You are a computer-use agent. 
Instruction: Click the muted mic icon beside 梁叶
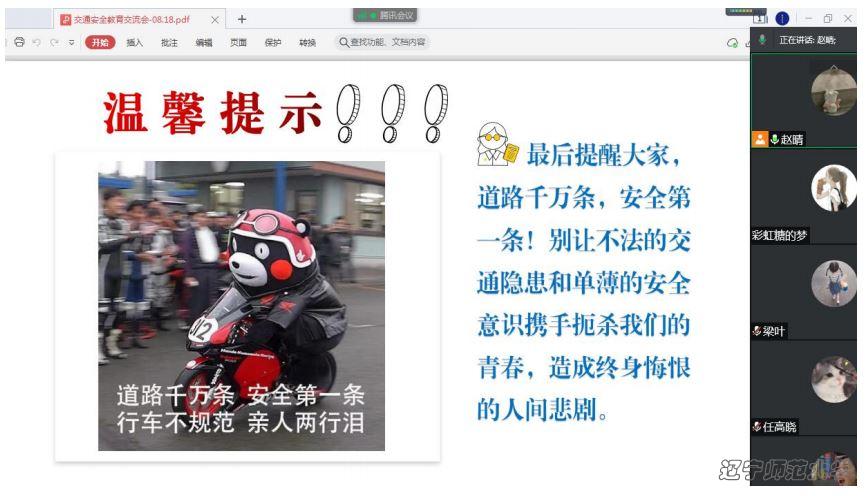(x=757, y=331)
